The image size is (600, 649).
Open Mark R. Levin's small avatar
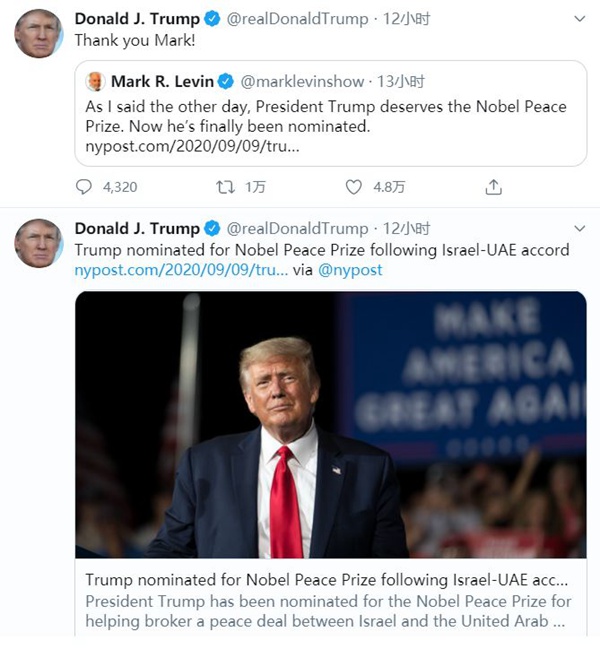point(96,81)
